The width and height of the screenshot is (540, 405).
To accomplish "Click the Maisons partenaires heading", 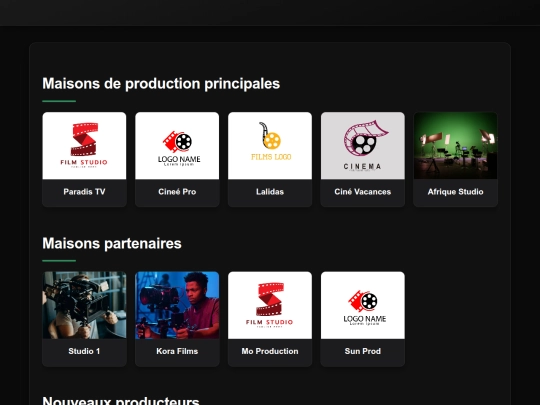I will (x=112, y=243).
